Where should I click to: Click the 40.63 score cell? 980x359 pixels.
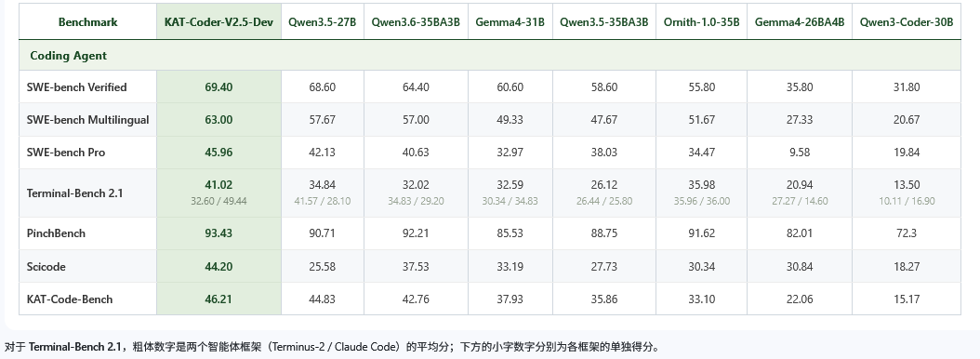416,152
